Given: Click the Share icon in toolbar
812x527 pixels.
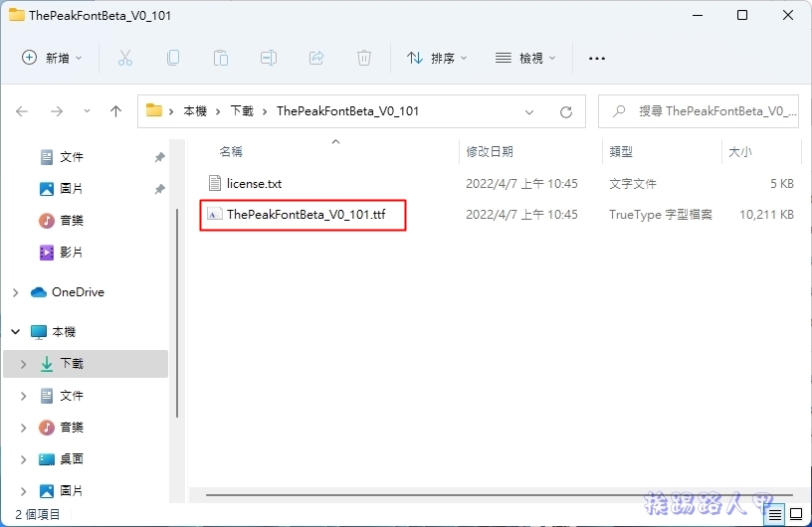Looking at the screenshot, I should click(316, 58).
